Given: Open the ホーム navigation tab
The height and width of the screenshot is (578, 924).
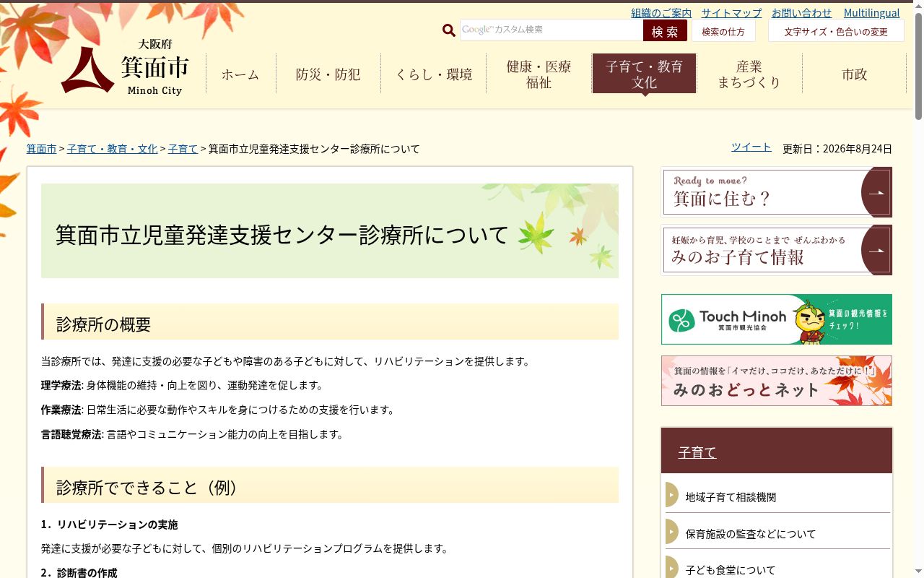Looking at the screenshot, I should coord(240,74).
